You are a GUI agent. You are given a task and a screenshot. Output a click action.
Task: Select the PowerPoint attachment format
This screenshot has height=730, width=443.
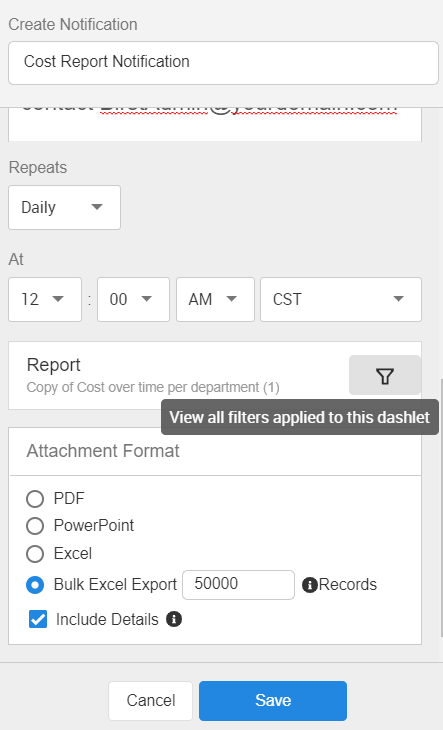35,526
